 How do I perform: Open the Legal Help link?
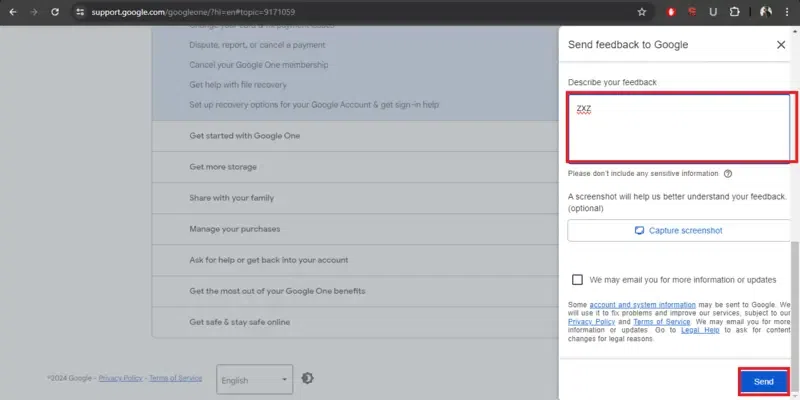pos(700,330)
